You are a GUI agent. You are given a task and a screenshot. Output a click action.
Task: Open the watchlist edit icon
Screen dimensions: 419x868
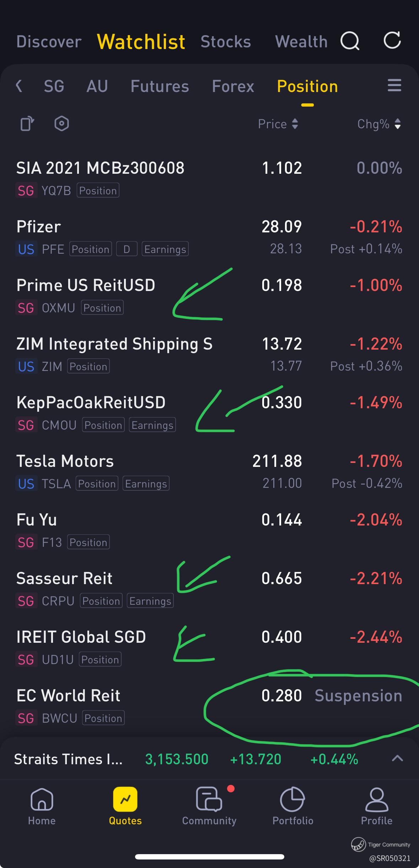click(27, 124)
